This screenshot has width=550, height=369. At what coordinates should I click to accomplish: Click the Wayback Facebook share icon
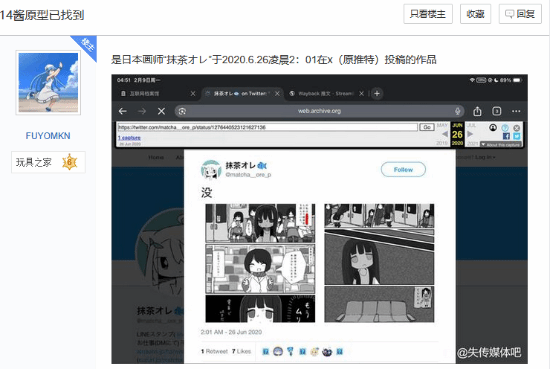506,136
